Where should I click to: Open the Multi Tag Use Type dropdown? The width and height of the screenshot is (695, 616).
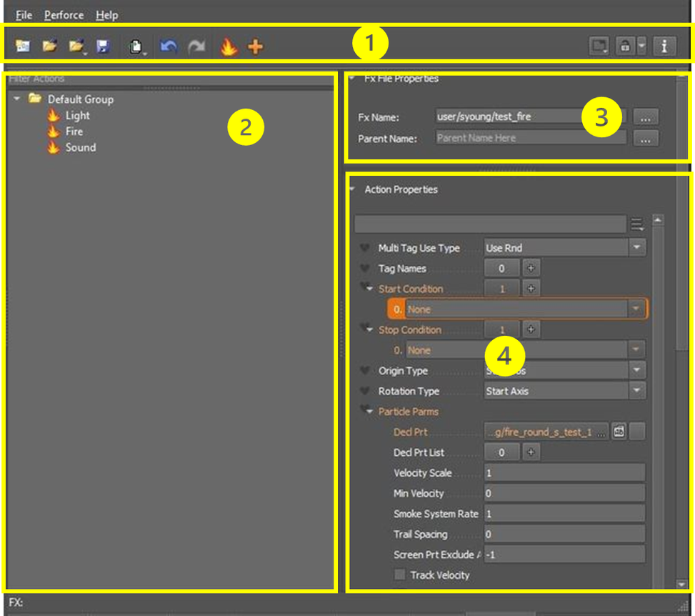click(636, 247)
